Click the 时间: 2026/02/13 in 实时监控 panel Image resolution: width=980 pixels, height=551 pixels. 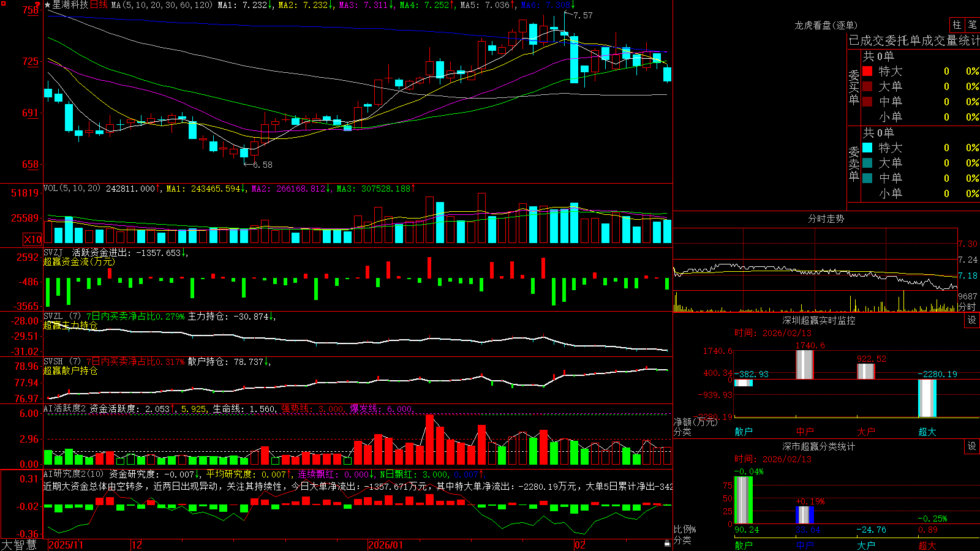tap(773, 333)
